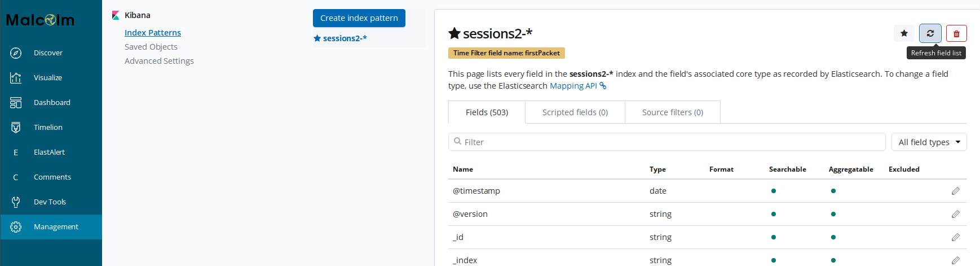Click the Saved Objects link
The height and width of the screenshot is (266, 980).
click(151, 47)
